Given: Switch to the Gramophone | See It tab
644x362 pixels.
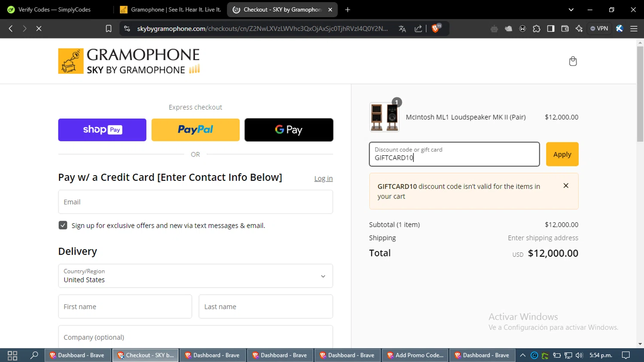Looking at the screenshot, I should (170, 9).
